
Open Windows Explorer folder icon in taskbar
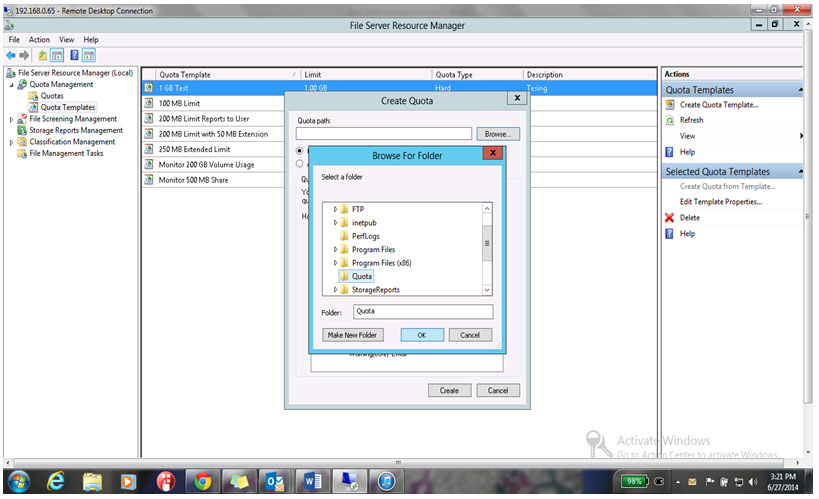92,481
